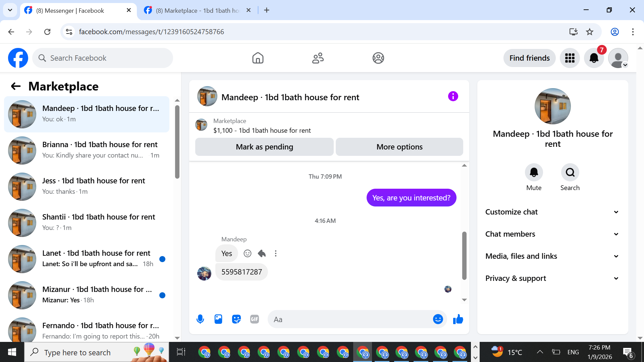Click the voice clip microphone icon

coord(200,319)
